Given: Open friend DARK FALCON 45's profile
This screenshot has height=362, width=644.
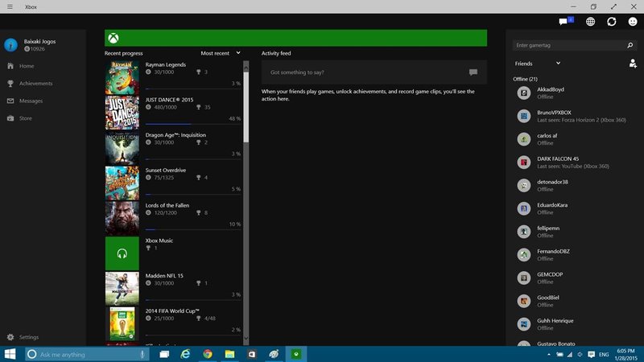Looking at the screenshot, I should [574, 162].
